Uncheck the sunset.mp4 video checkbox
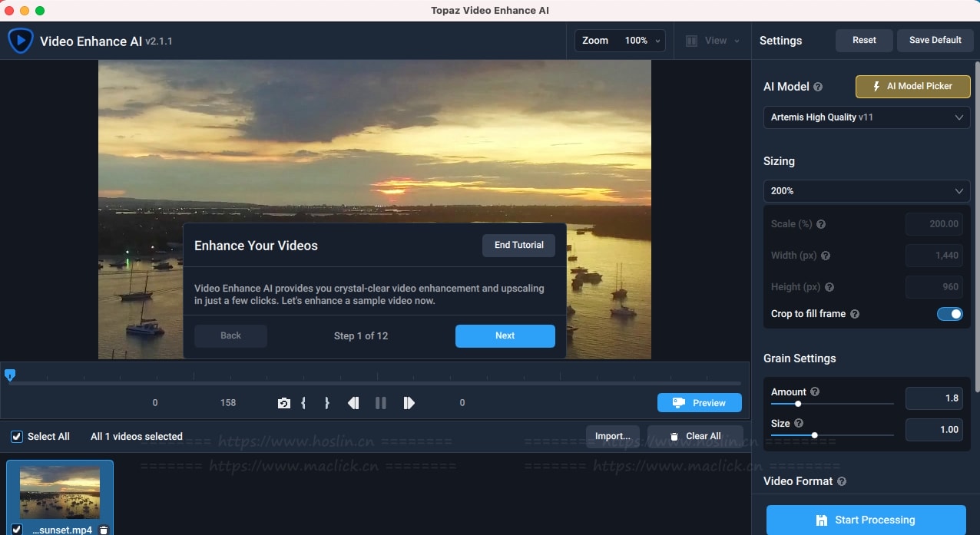Viewport: 980px width, 535px height. [x=17, y=530]
